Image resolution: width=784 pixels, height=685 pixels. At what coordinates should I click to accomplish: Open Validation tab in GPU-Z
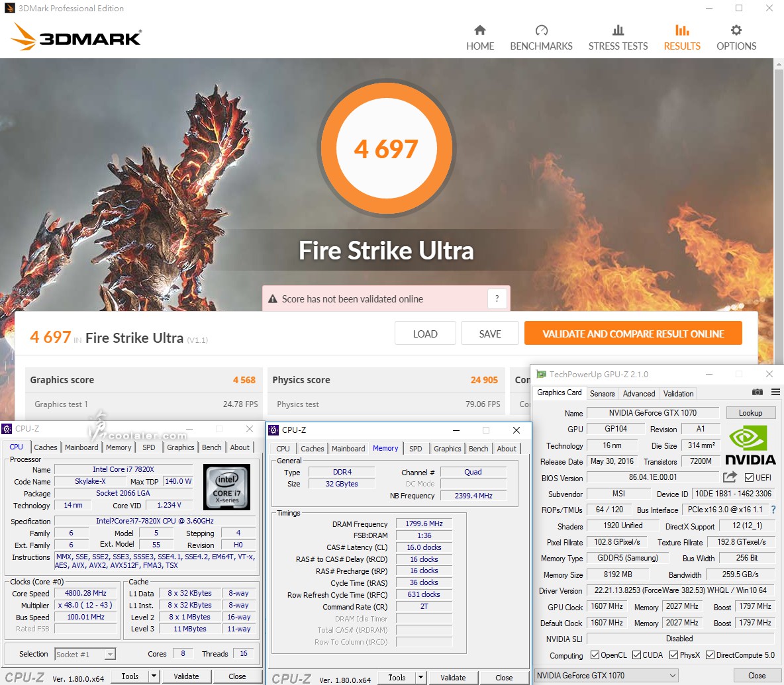[x=679, y=394]
